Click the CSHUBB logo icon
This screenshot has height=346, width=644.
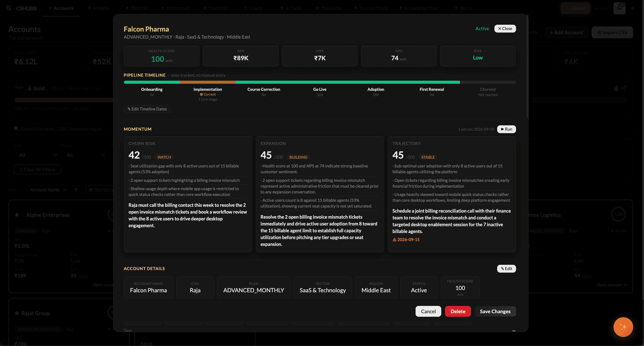click(x=9, y=8)
